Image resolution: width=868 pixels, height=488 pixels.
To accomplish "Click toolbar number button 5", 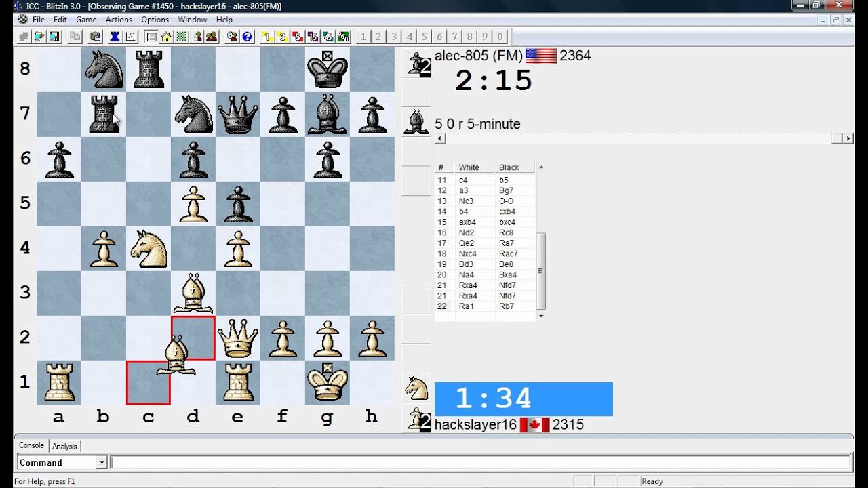I will point(425,37).
